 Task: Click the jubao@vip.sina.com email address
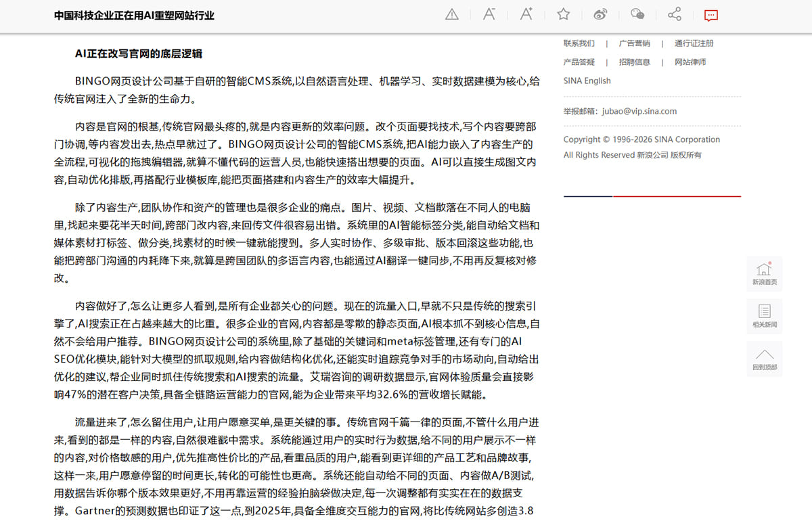pyautogui.click(x=639, y=112)
